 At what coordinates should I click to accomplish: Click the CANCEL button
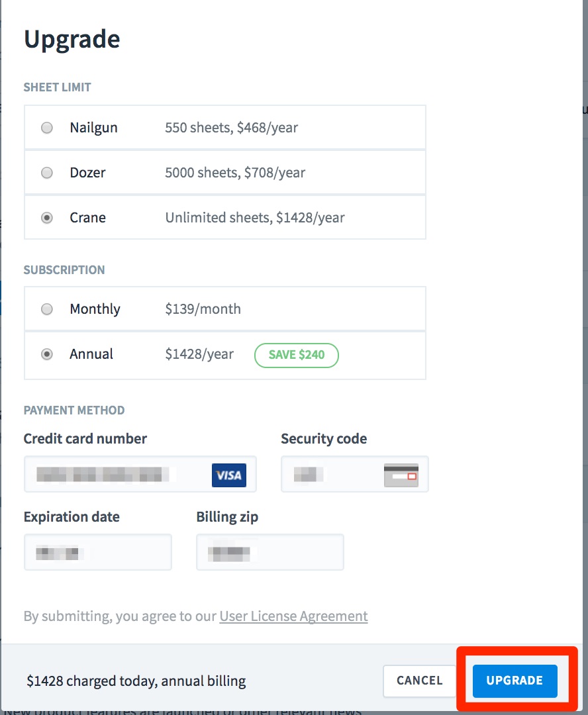point(420,681)
